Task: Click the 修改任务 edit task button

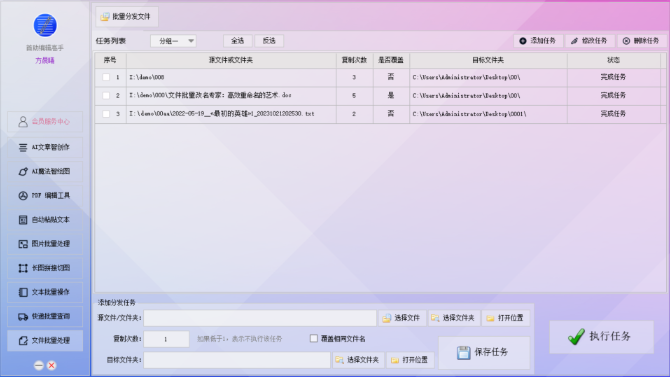Action: tap(590, 41)
